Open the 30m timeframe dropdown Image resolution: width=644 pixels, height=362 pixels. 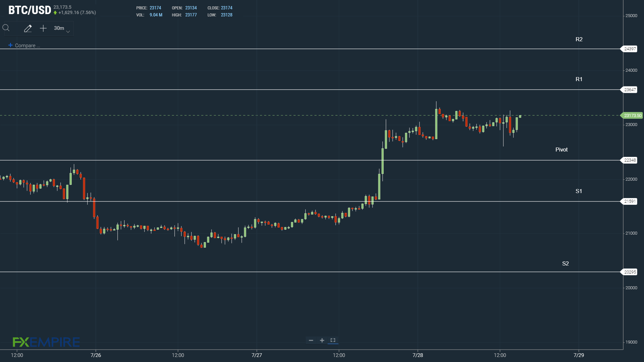click(59, 28)
